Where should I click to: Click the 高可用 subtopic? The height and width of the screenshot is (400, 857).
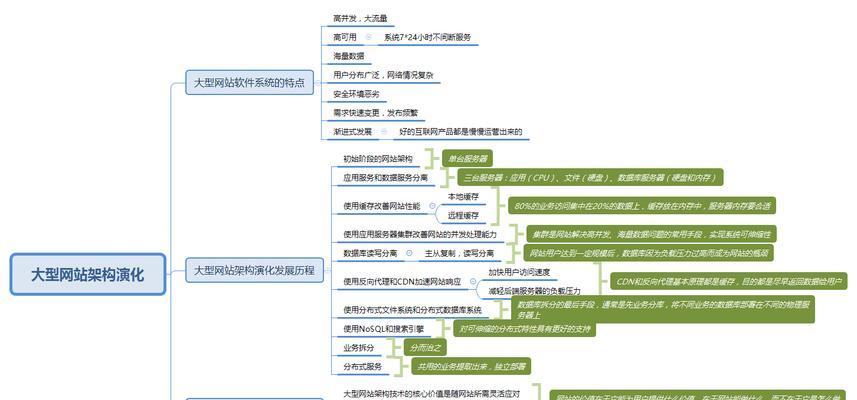[345, 38]
